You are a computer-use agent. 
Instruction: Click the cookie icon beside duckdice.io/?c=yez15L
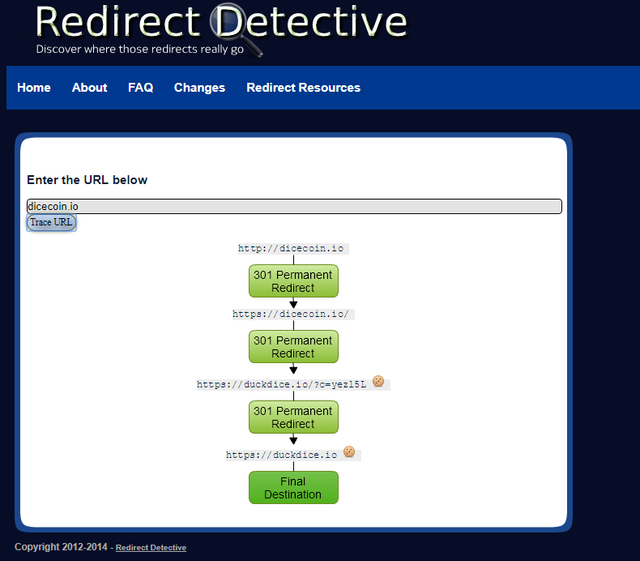(378, 381)
